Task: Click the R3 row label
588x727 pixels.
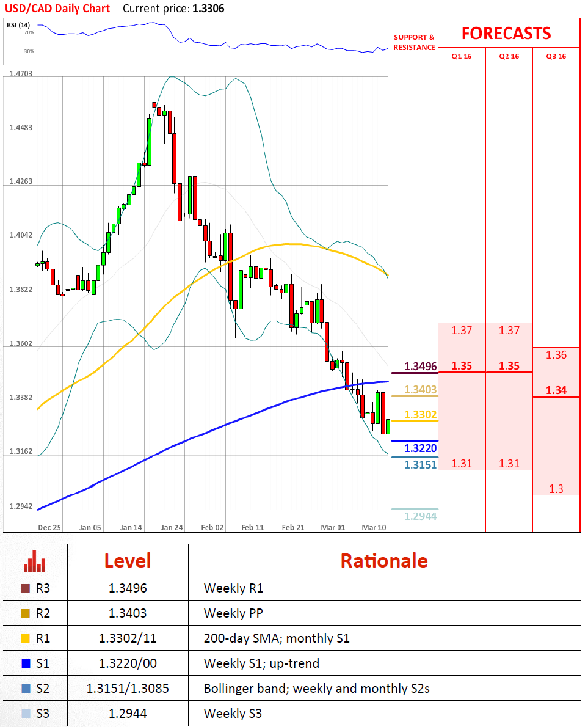Action: [43, 588]
